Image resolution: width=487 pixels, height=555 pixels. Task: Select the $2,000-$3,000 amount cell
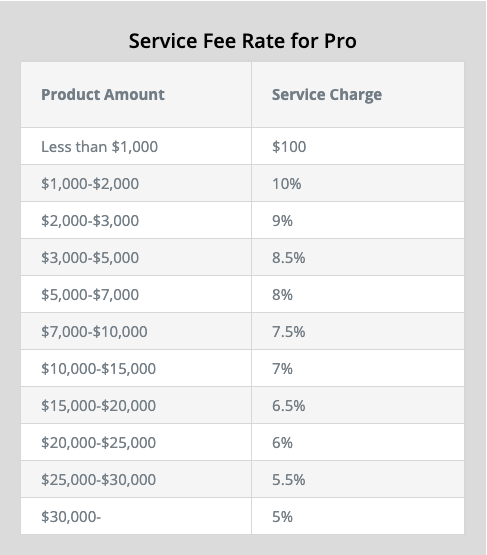(x=136, y=221)
